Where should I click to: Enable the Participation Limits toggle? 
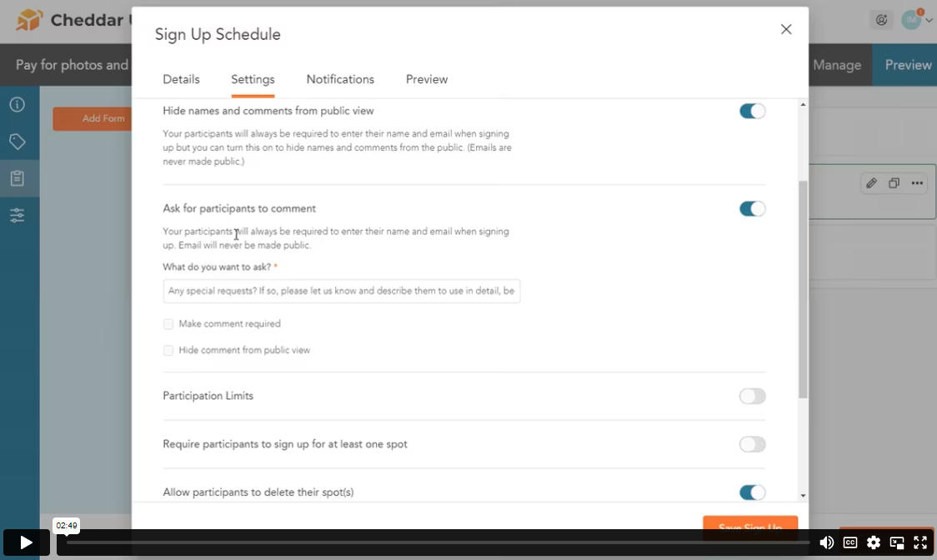752,396
